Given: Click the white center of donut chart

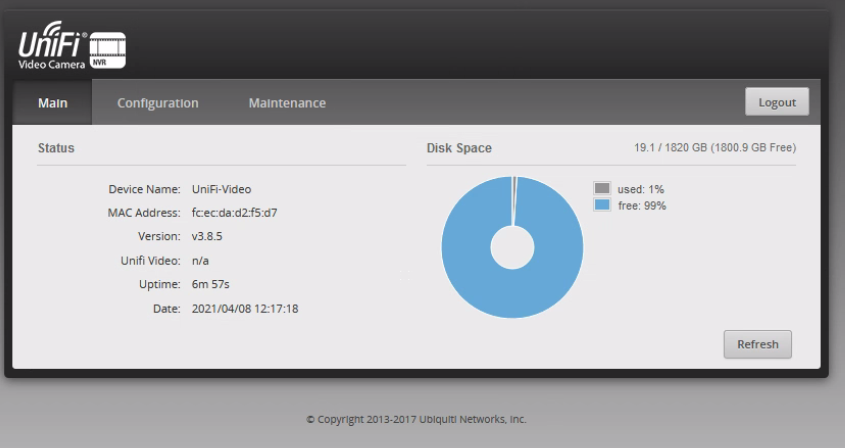Looking at the screenshot, I should (x=512, y=247).
